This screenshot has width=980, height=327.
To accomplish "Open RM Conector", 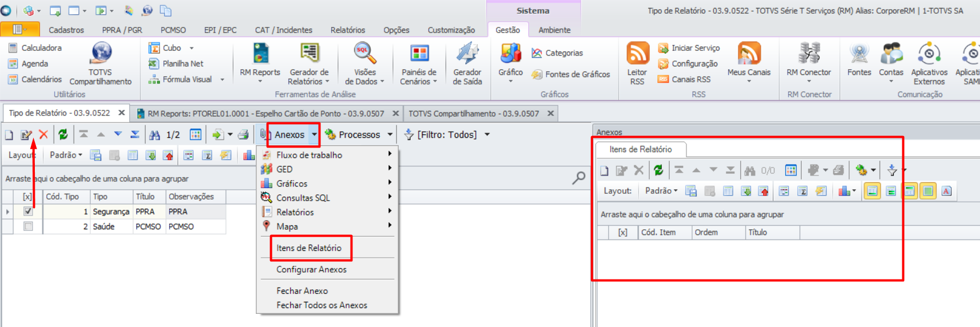I will pyautogui.click(x=809, y=63).
